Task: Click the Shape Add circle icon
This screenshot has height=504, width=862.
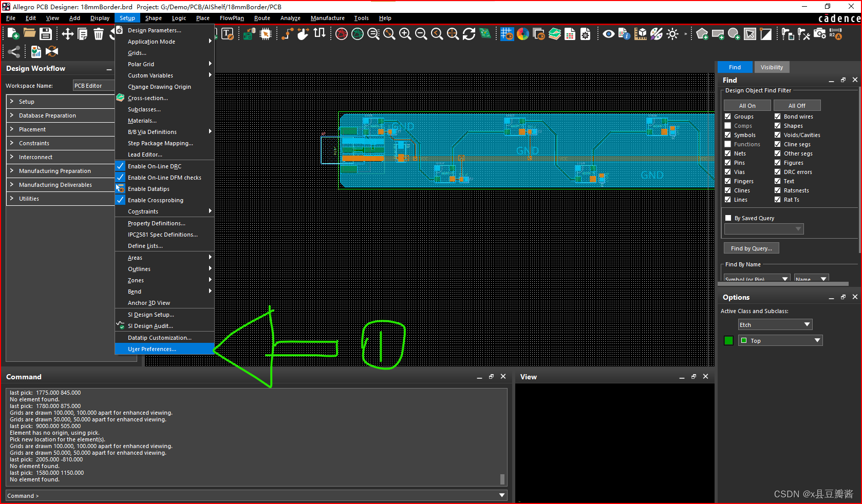Action: click(734, 34)
